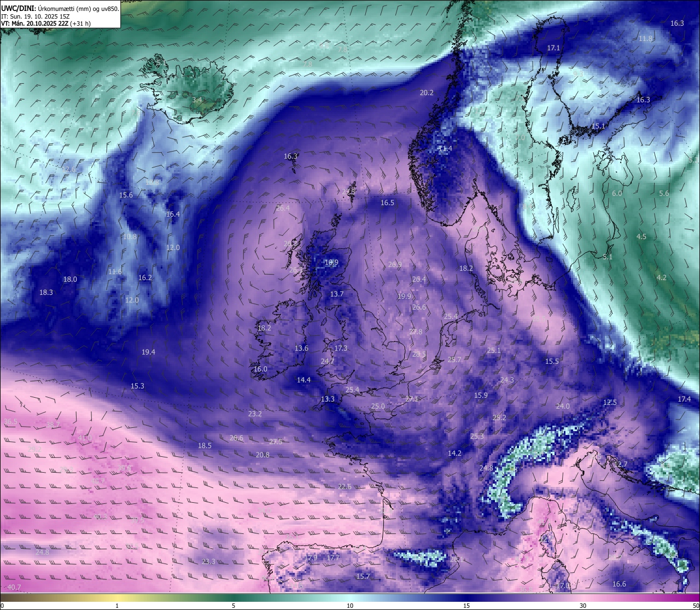Click the 17.3 value over Wales
This screenshot has width=700, height=610.
click(341, 348)
